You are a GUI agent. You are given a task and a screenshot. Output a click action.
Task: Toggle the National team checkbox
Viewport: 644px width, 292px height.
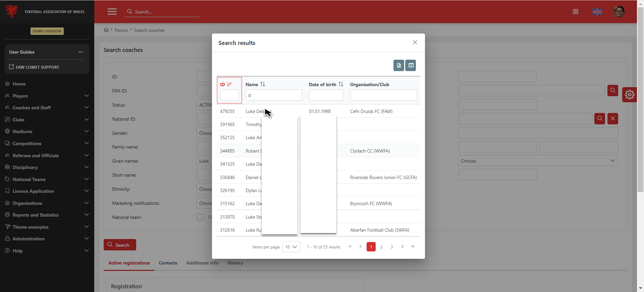[x=200, y=217]
